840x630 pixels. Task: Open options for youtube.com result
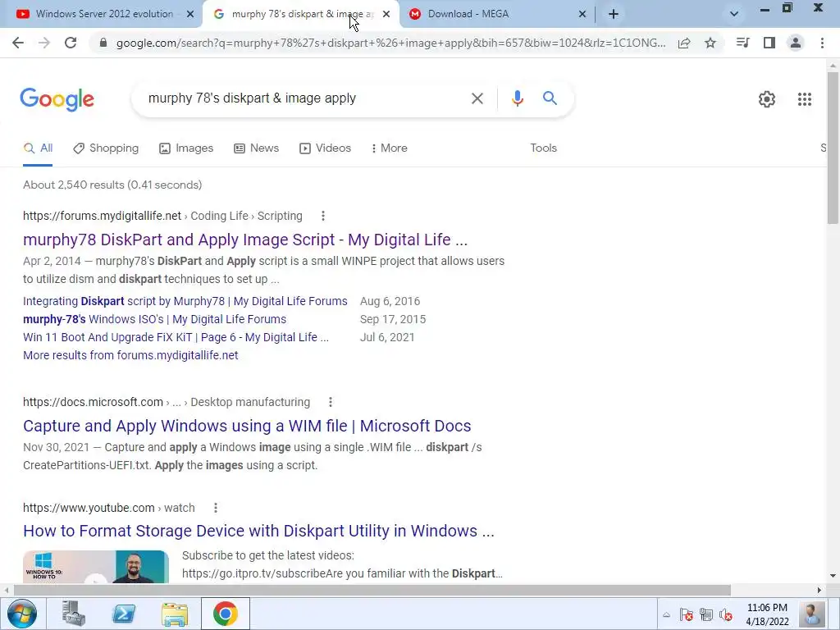point(216,508)
